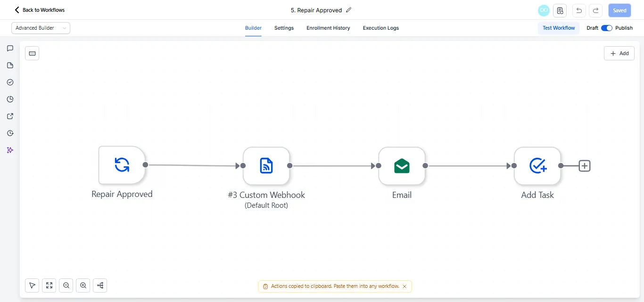Screen dimensions: 644x302
Task: Click the 'Add Task' node label
Action: tap(537, 195)
